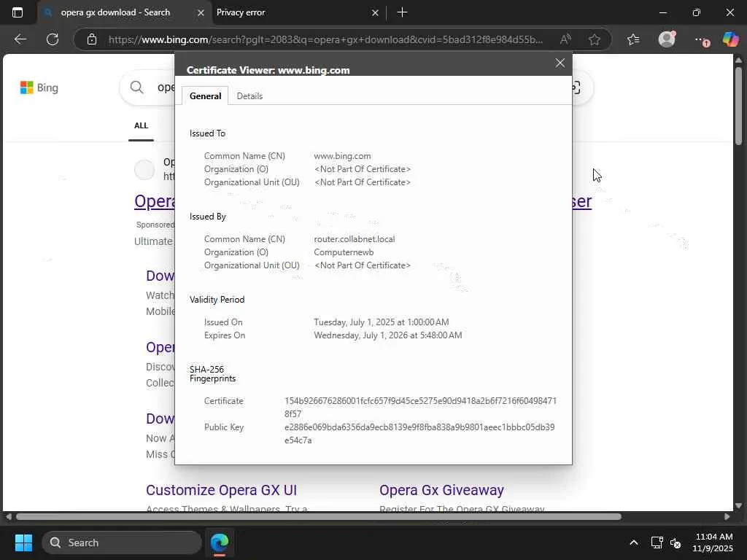The image size is (747, 560).
Task: Click the Expires On date value
Action: (388, 335)
